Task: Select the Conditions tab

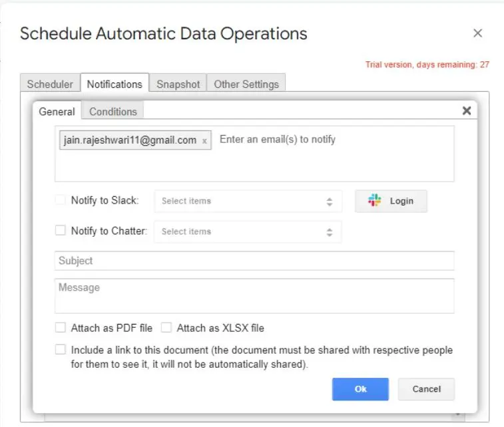Action: [x=113, y=112]
